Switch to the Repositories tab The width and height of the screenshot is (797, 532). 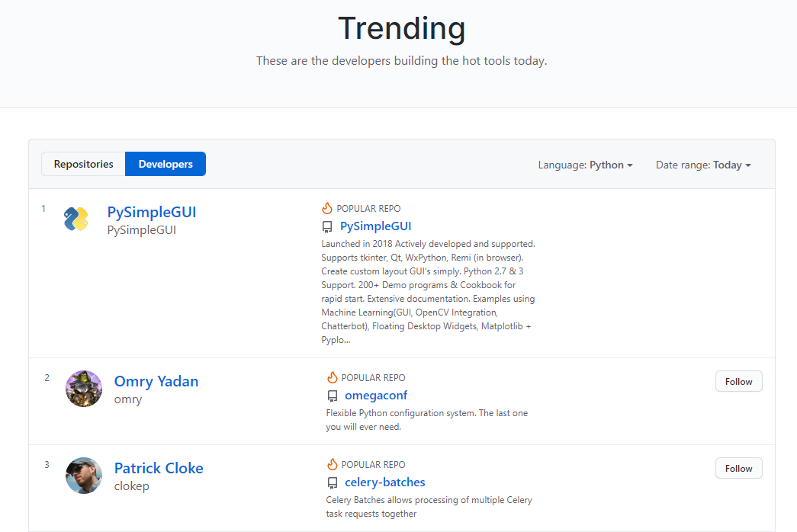[83, 164]
